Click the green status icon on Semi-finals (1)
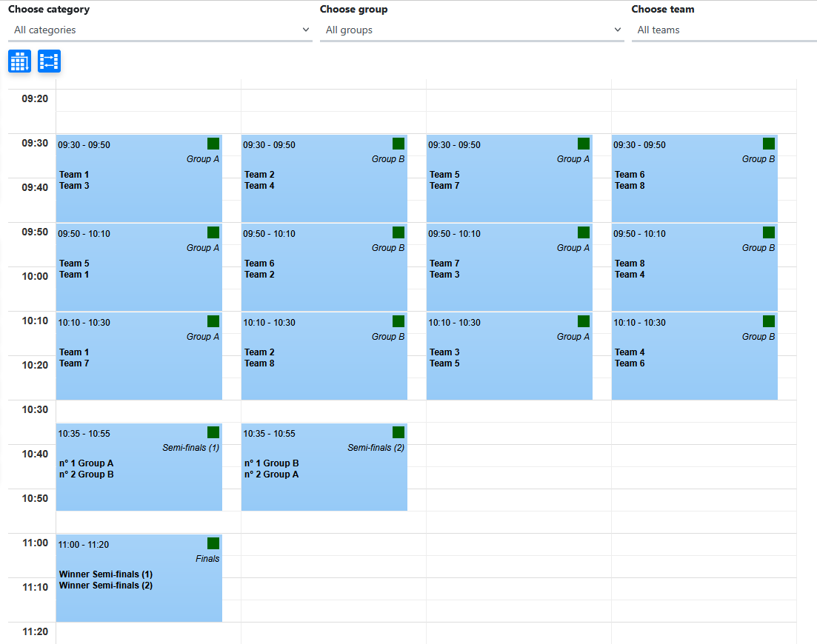The height and width of the screenshot is (644, 817). (x=213, y=432)
